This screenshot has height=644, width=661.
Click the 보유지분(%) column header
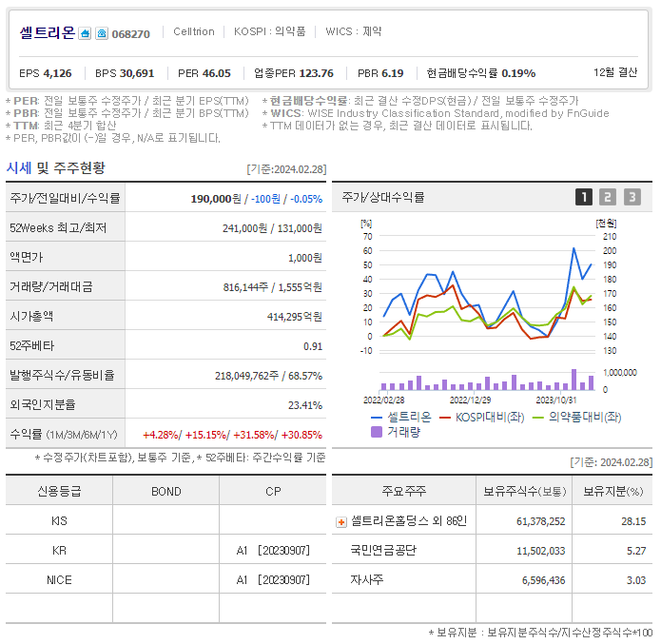tap(612, 492)
